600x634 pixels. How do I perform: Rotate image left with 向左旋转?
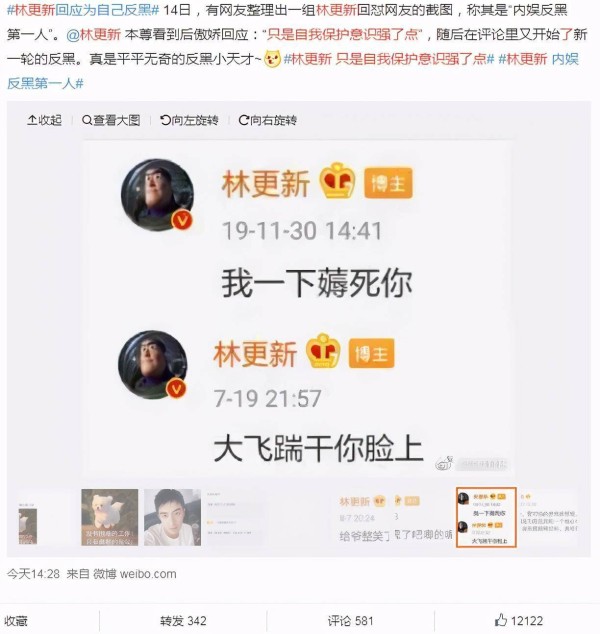point(189,120)
